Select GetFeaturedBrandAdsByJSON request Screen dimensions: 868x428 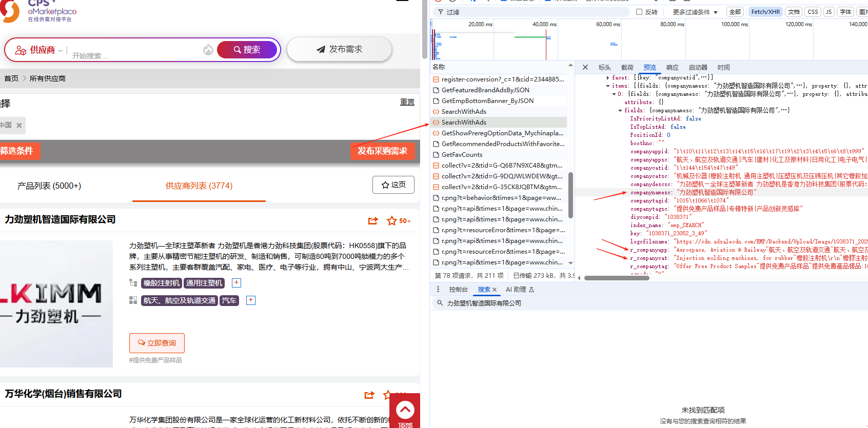(499, 90)
